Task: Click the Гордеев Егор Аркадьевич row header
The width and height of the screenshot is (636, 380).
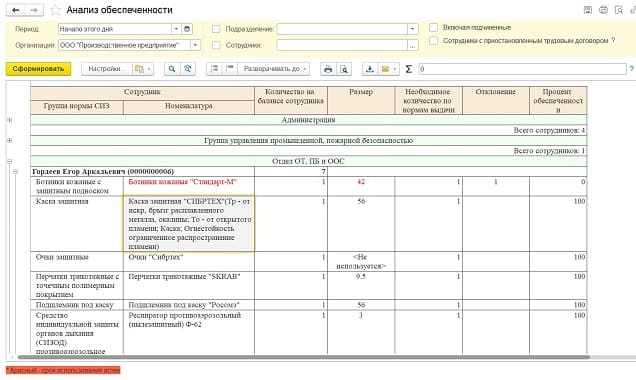Action: tap(142, 172)
